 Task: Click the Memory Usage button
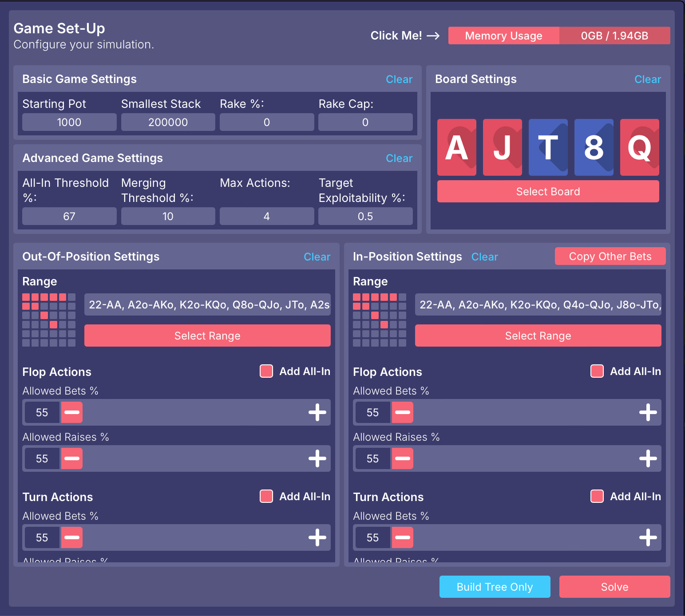tap(504, 36)
